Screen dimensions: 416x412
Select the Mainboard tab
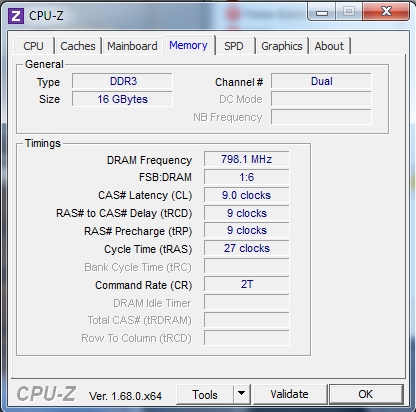tap(132, 46)
